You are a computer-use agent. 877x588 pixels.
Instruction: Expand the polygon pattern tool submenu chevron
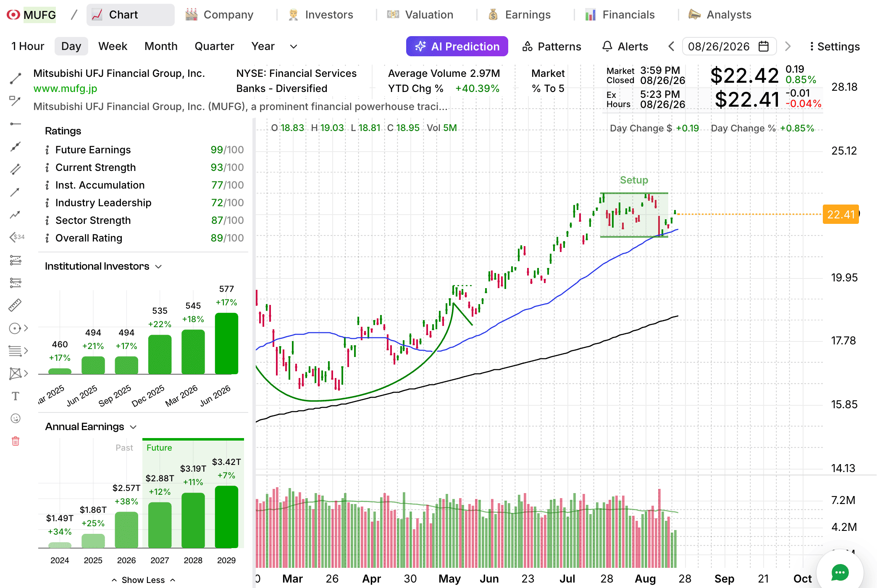click(x=26, y=373)
